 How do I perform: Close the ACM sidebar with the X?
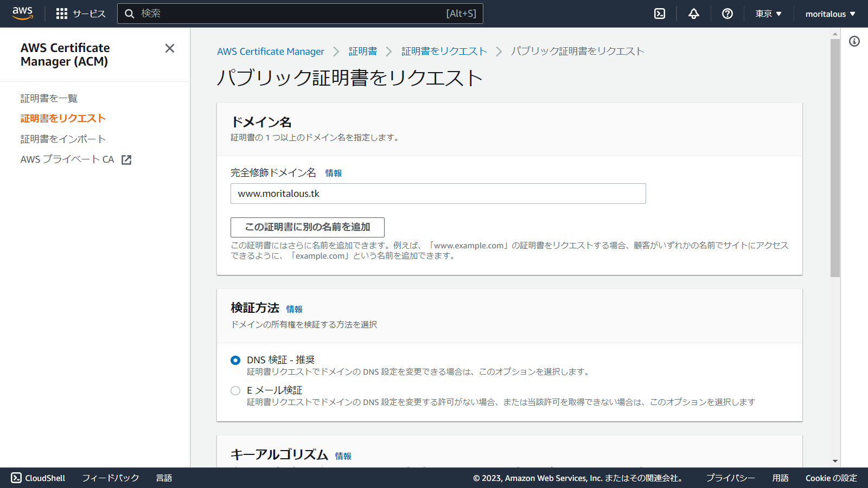pyautogui.click(x=170, y=48)
